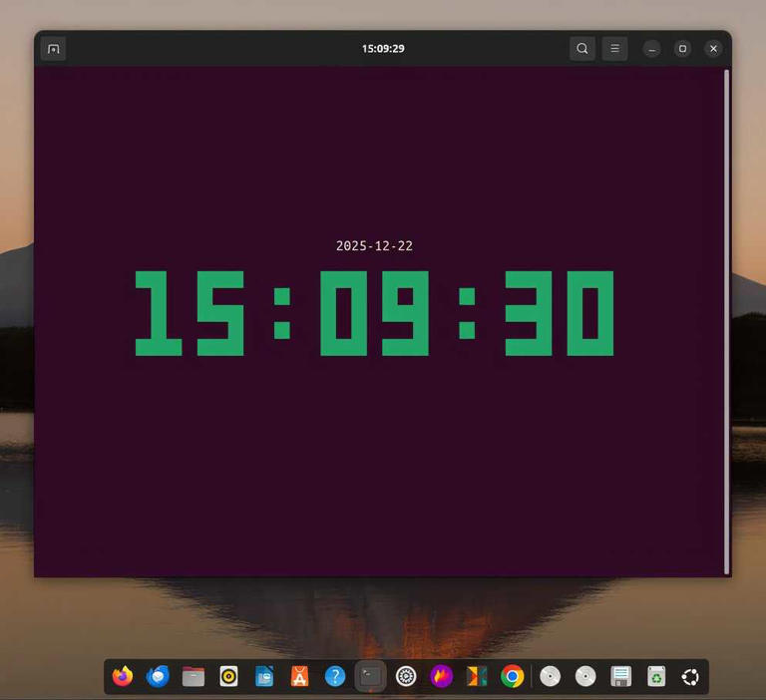Open the Trash in the dock

[656, 676]
